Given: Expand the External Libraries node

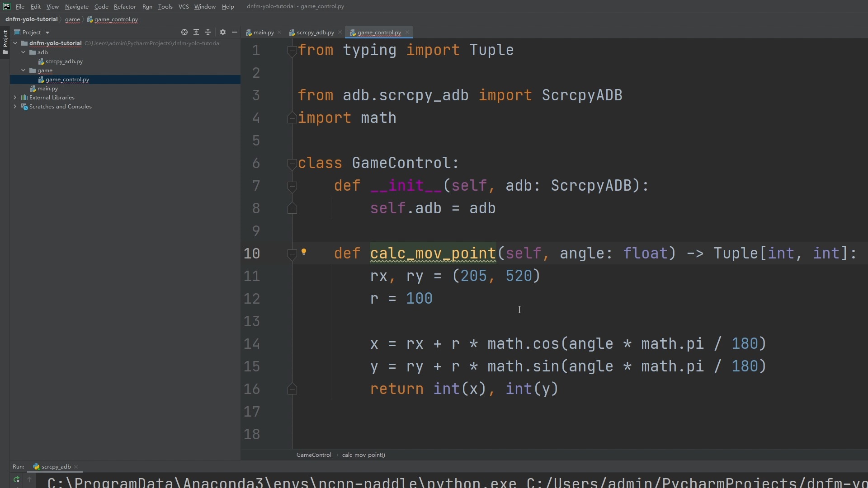Looking at the screenshot, I should pyautogui.click(x=15, y=98).
